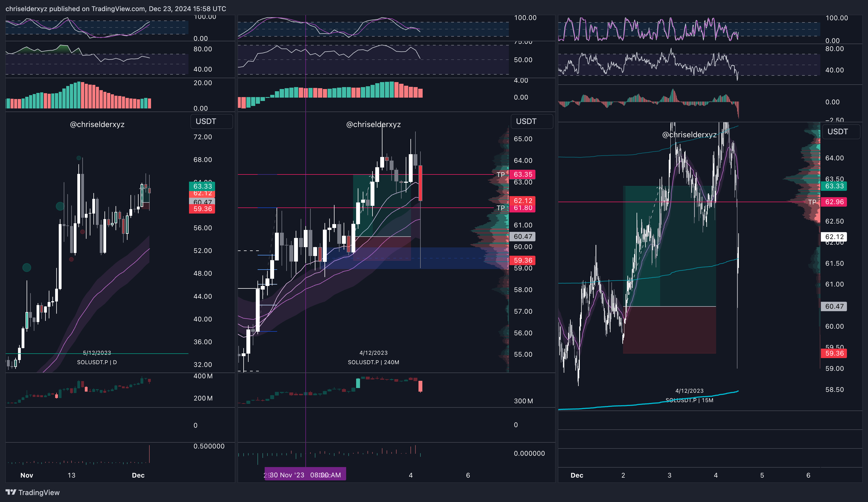The image size is (868, 502).
Task: Open the USDT currency selector on the 240M chart
Action: [x=532, y=121]
